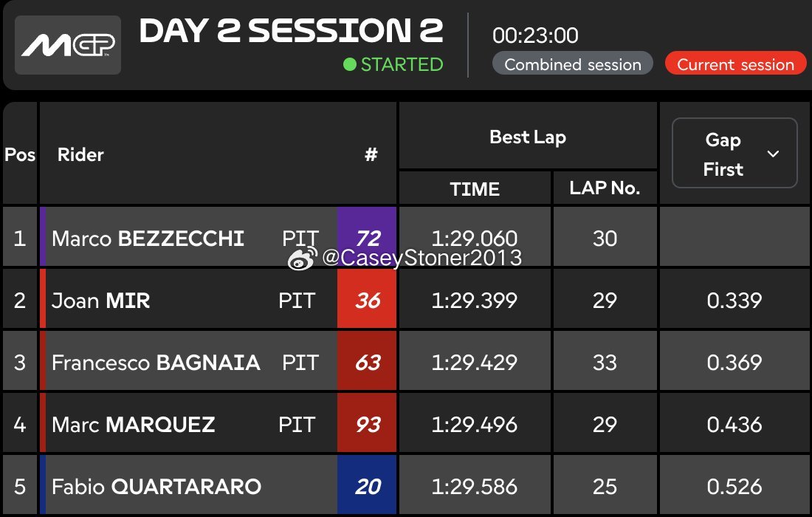Click the Gap First chevron arrow
Viewport: 812px width, 517px height.
[774, 154]
